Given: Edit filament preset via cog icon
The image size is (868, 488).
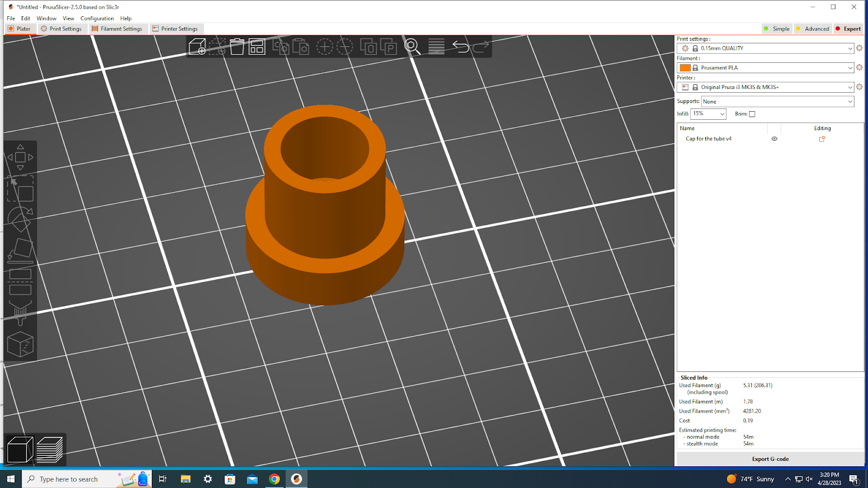Looking at the screenshot, I should pyautogui.click(x=859, y=68).
